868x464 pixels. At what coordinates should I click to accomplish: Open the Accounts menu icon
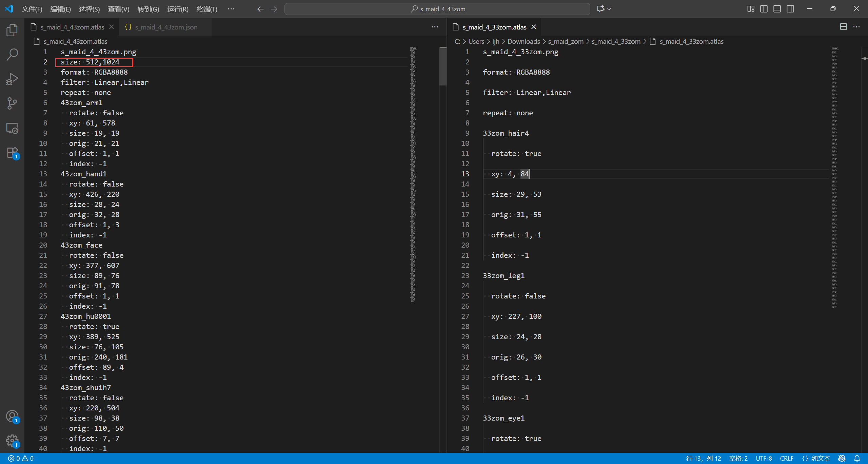tap(12, 416)
